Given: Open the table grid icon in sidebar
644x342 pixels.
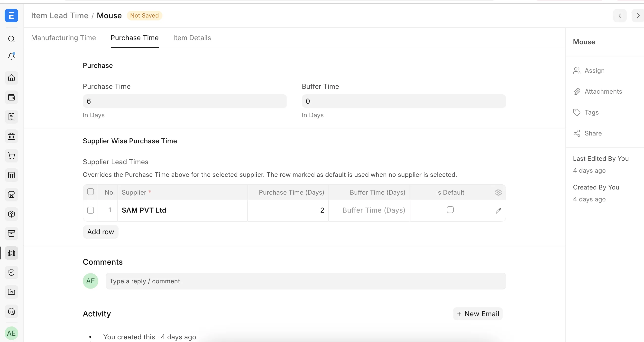Looking at the screenshot, I should pos(11,175).
